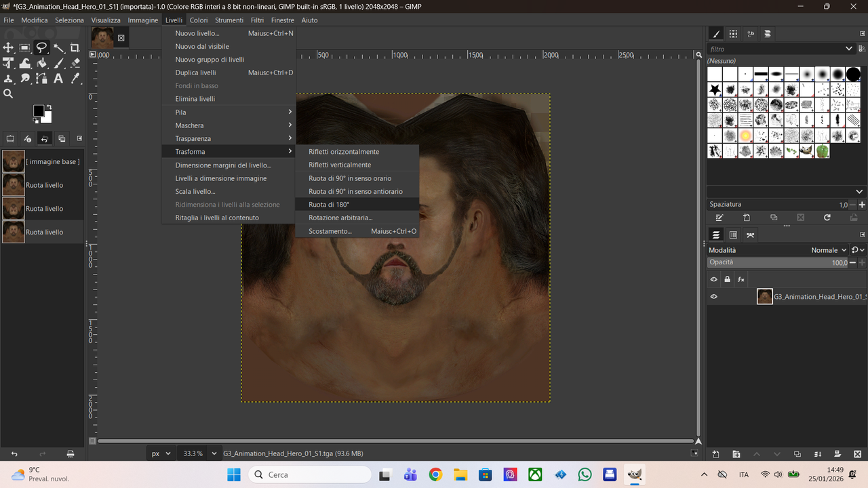Switch to the Channels tab
This screenshot has width=868, height=488.
point(733,235)
